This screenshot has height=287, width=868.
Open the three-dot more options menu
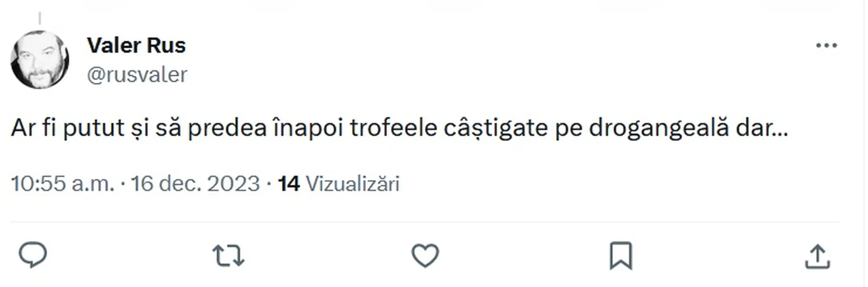click(x=826, y=46)
